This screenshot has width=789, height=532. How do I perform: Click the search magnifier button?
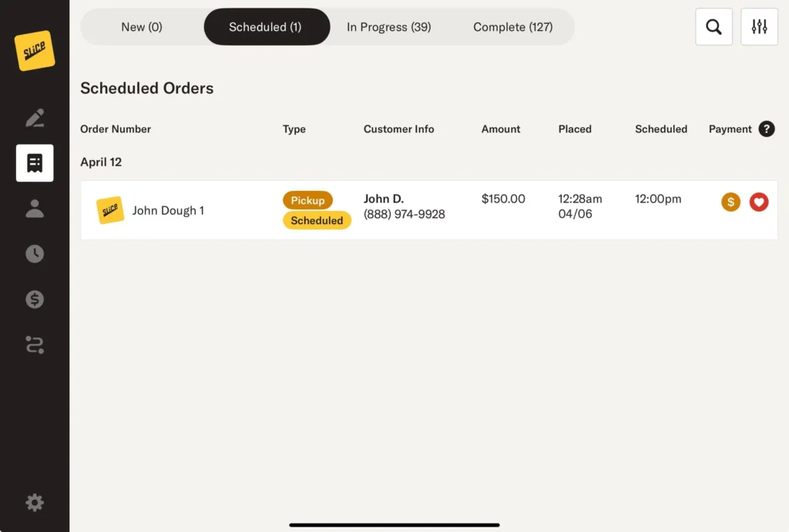[x=713, y=27]
